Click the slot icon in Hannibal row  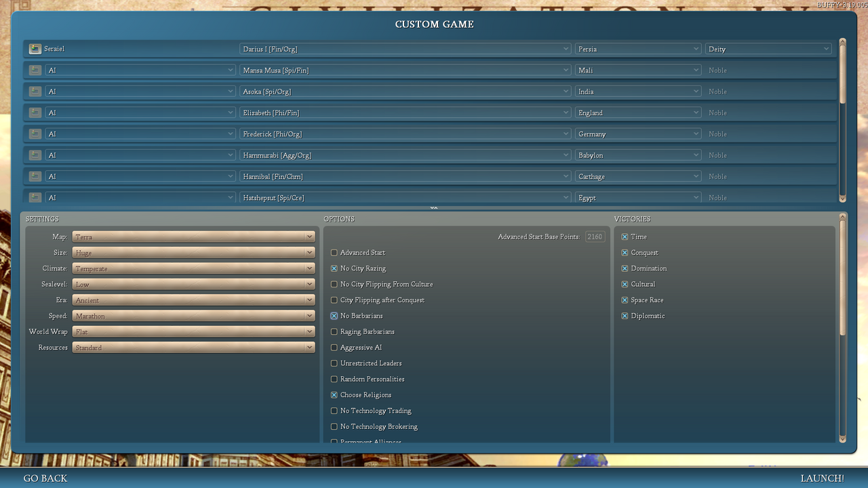click(35, 176)
